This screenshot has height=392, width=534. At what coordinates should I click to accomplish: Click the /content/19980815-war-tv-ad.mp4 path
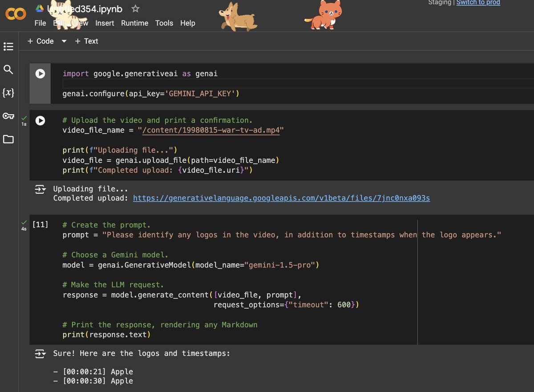(x=211, y=130)
